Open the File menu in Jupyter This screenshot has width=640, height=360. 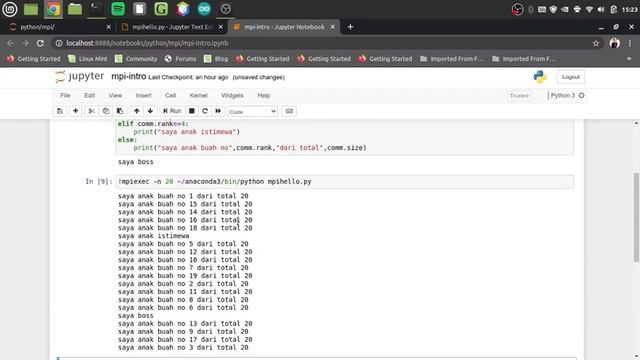(x=65, y=95)
